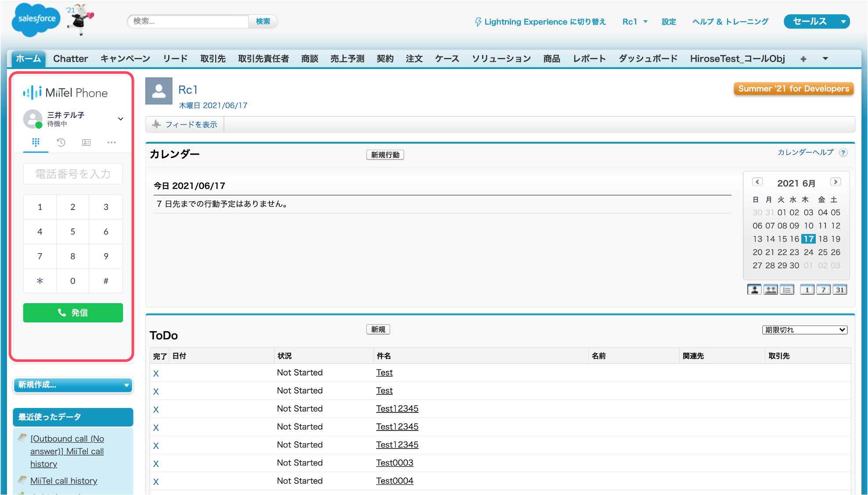
Task: Click the 木曜日 2021/06/17 date link
Action: (x=213, y=105)
